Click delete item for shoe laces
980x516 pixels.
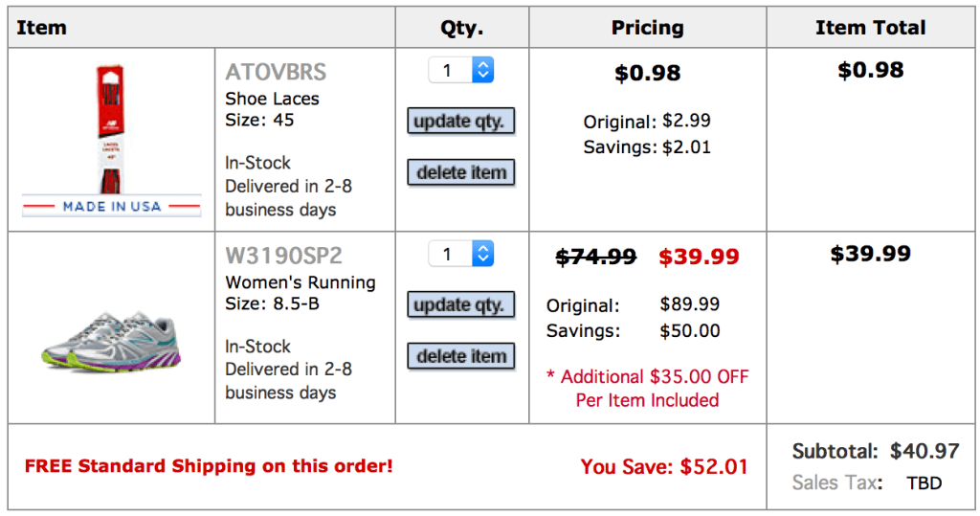pyautogui.click(x=461, y=172)
